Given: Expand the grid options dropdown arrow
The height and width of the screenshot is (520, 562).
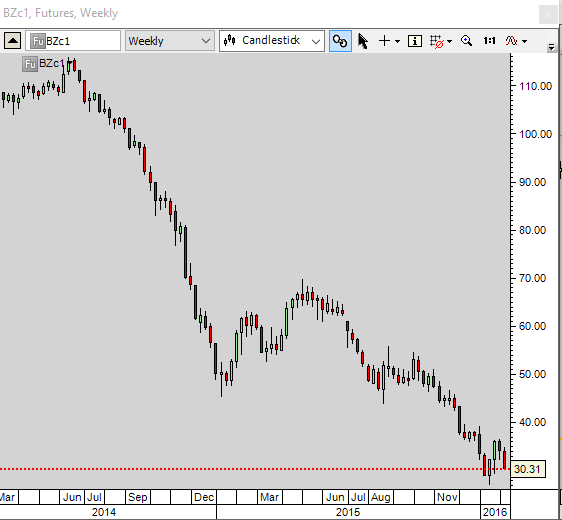Looking at the screenshot, I should point(449,42).
